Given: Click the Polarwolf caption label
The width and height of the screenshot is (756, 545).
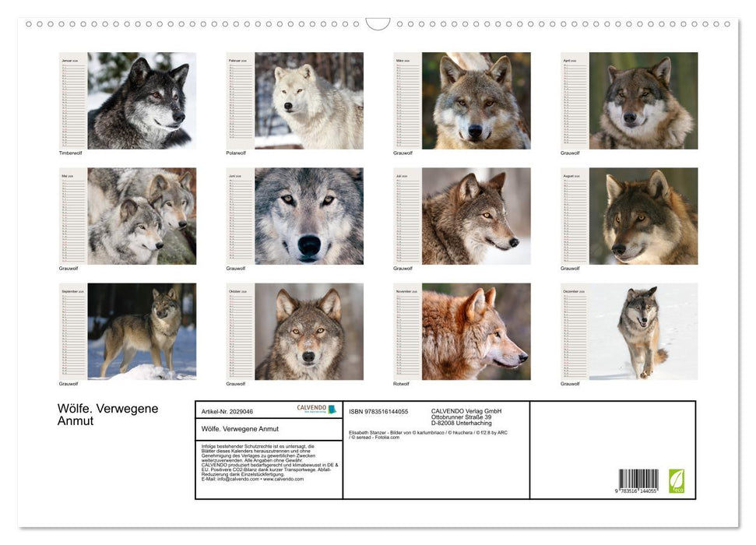Looking at the screenshot, I should point(234,153).
